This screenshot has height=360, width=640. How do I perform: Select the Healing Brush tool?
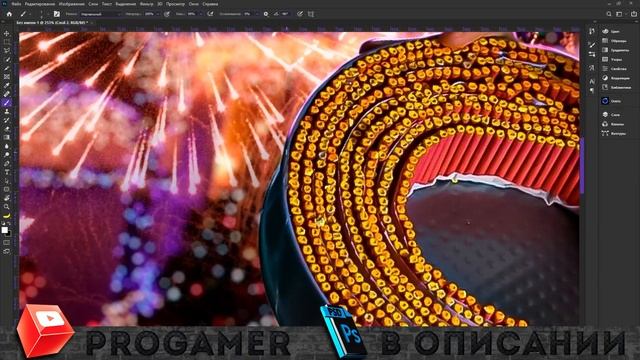pyautogui.click(x=7, y=94)
